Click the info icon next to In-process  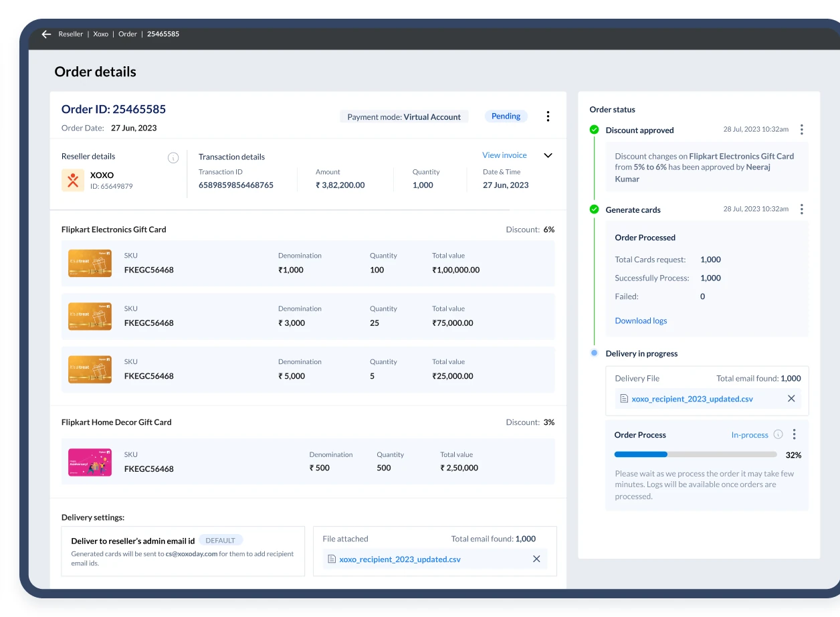pos(778,434)
